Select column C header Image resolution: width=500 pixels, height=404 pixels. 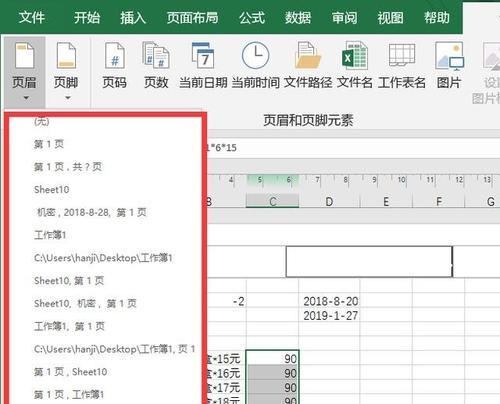[272, 202]
